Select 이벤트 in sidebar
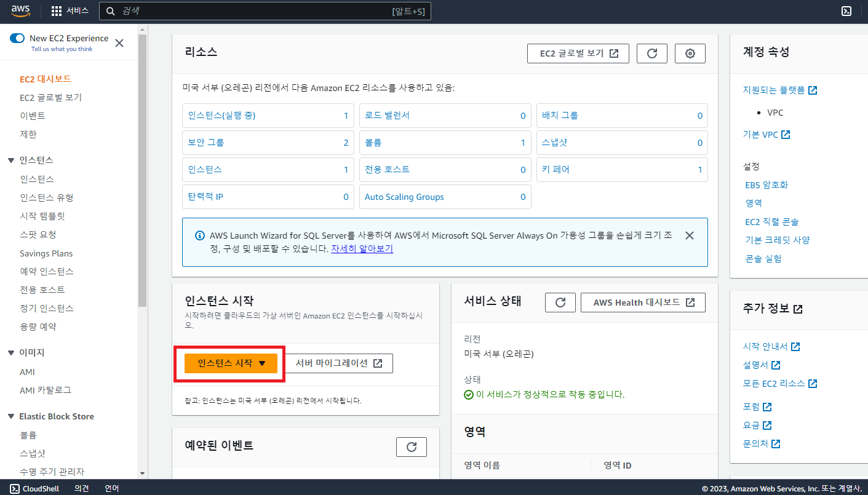868x495 pixels. click(33, 116)
